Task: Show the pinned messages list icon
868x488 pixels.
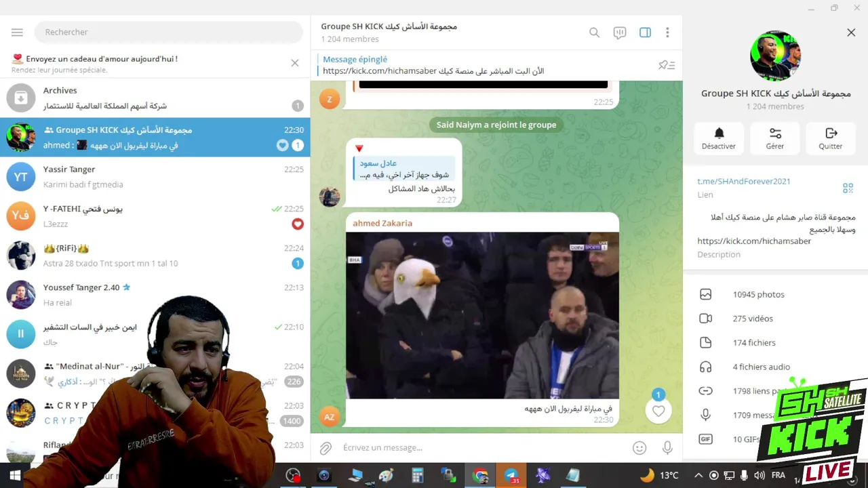Action: [x=666, y=65]
